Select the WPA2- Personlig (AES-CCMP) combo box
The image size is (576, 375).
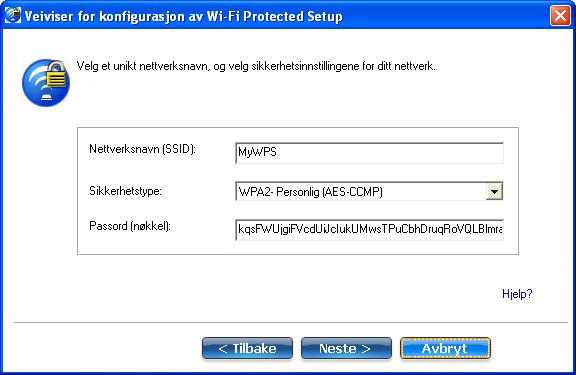point(369,191)
